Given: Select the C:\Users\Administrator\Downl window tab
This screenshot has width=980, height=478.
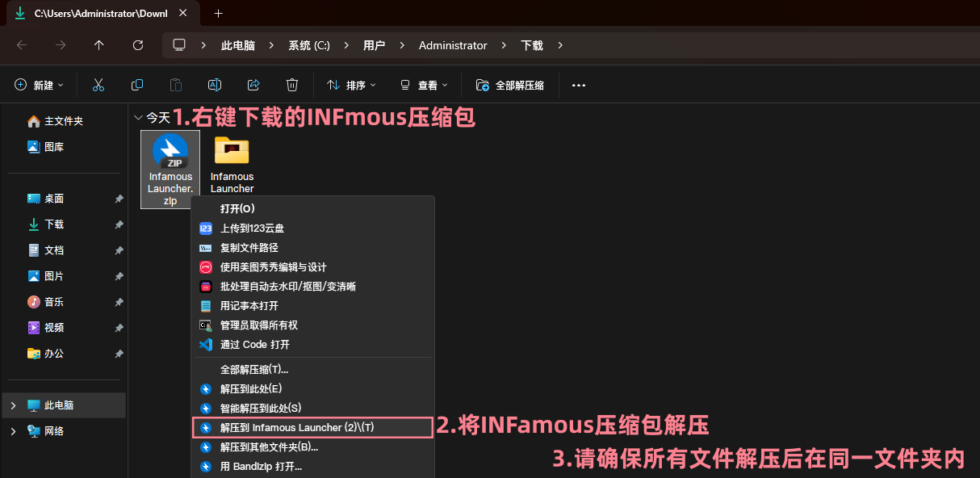Looking at the screenshot, I should tap(101, 14).
